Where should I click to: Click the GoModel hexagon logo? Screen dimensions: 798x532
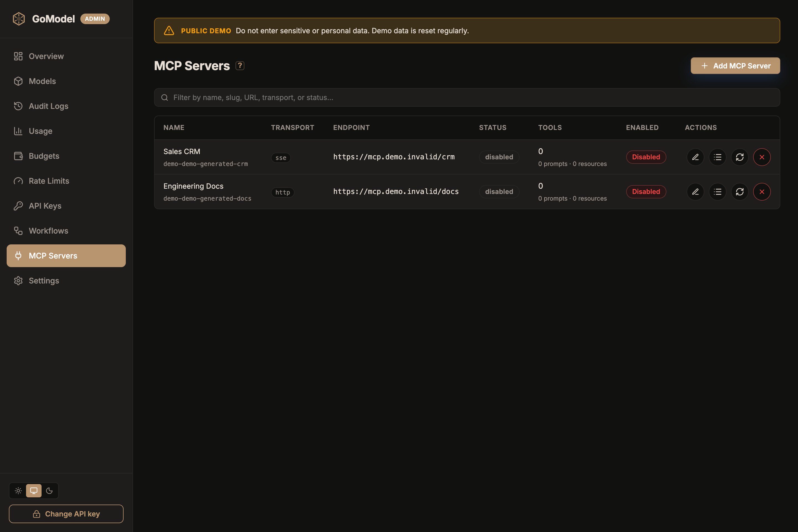pyautogui.click(x=19, y=19)
